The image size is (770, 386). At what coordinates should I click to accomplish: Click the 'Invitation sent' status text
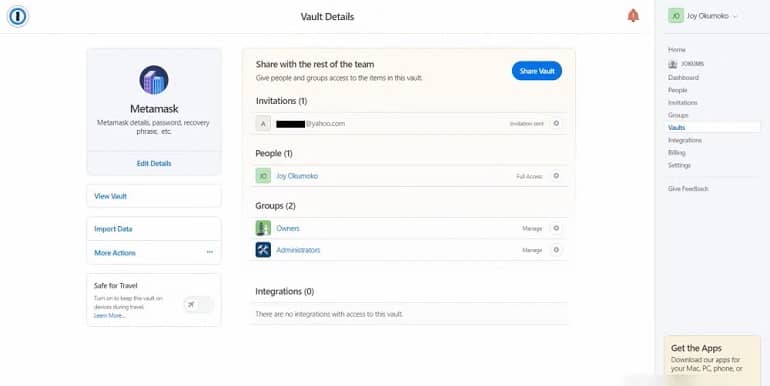pos(526,124)
